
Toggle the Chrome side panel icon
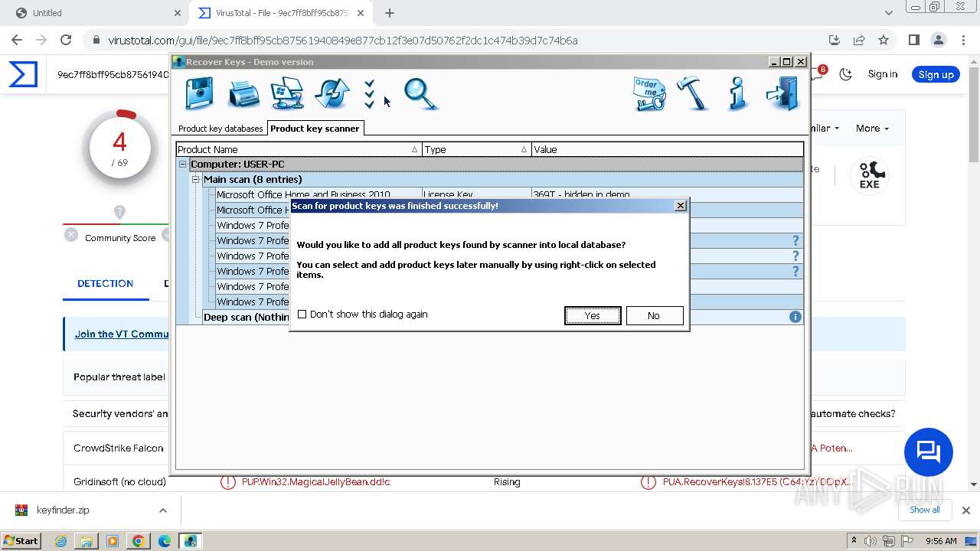point(914,41)
